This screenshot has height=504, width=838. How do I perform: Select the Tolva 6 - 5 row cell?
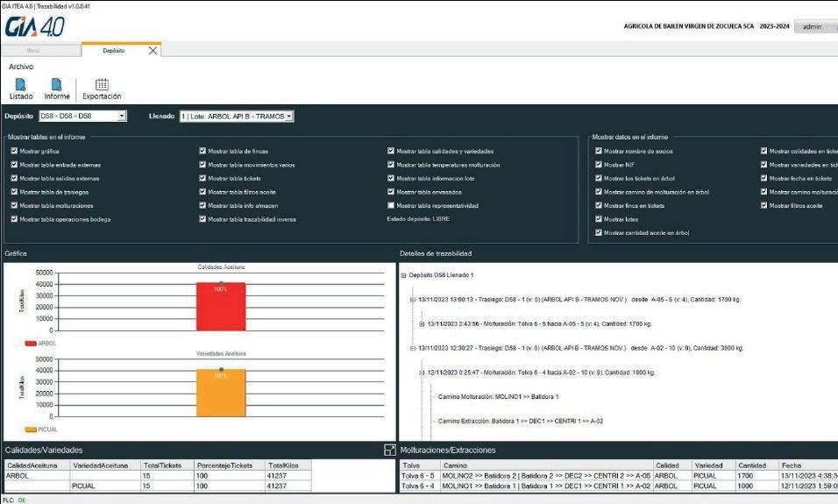pyautogui.click(x=420, y=476)
